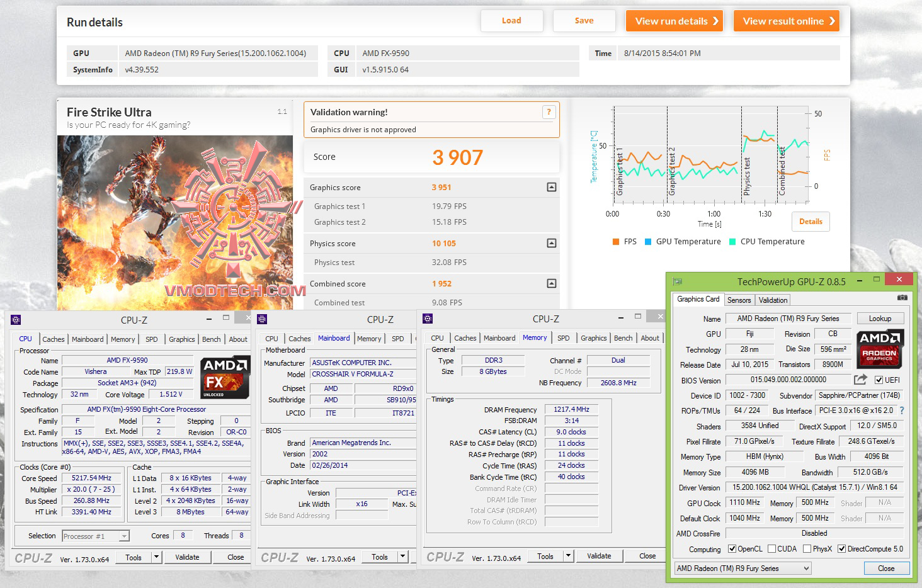This screenshot has width=922, height=588.
Task: Open the graphics card selector dropdown in GPU-Z
Action: tap(807, 568)
